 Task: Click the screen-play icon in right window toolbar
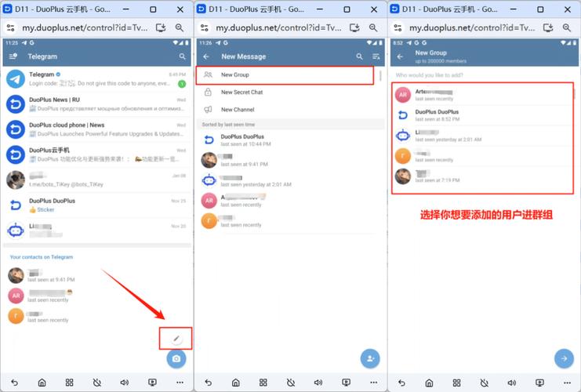point(539,383)
